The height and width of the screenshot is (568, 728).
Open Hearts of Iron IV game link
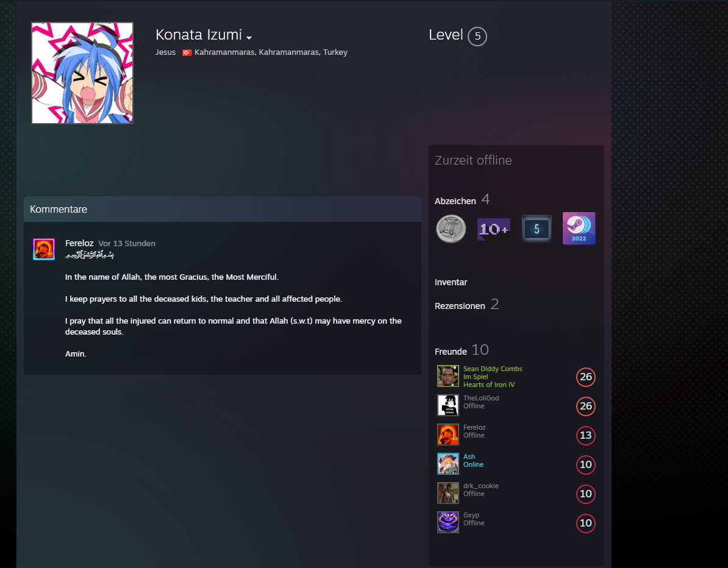(x=489, y=385)
